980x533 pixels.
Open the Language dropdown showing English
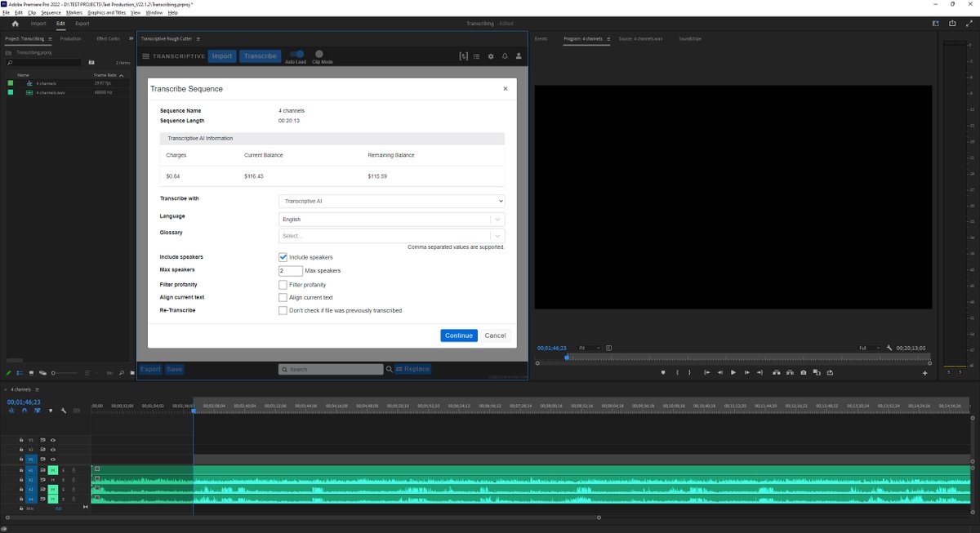392,220
